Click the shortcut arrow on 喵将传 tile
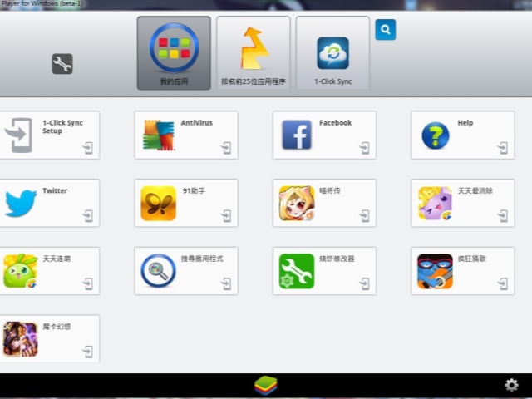The height and width of the screenshot is (399, 532). 364,216
